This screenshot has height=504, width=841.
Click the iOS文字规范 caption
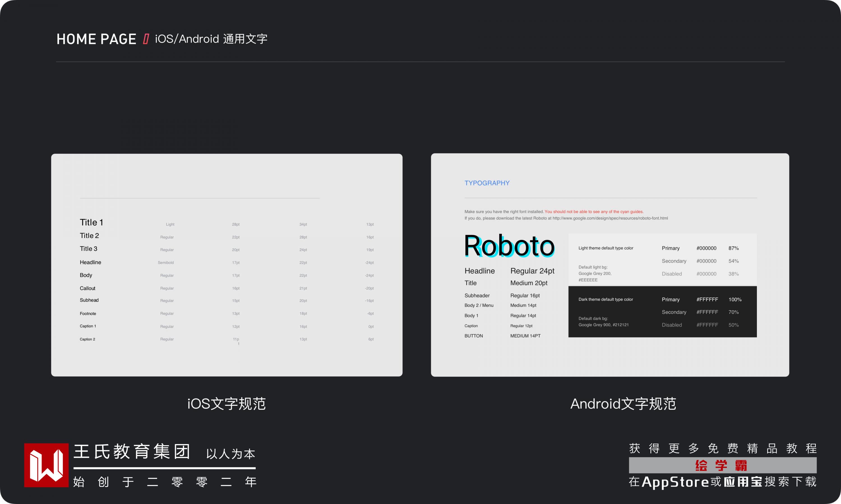click(x=227, y=404)
